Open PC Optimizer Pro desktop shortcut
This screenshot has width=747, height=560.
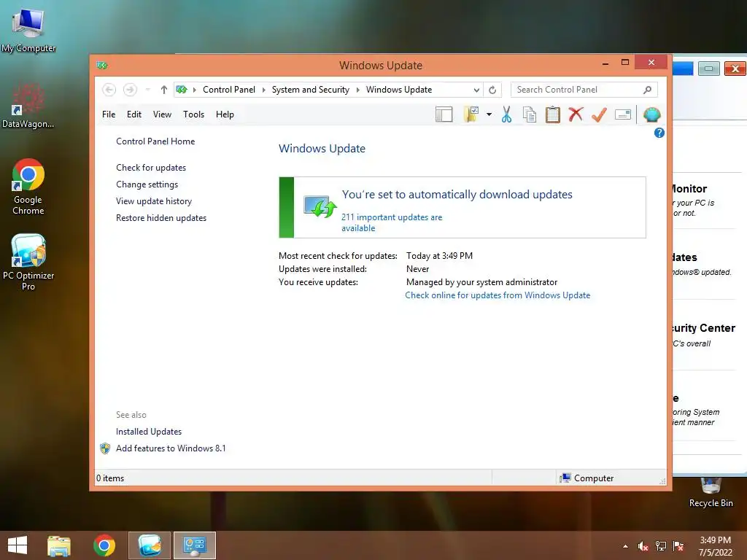28,262
